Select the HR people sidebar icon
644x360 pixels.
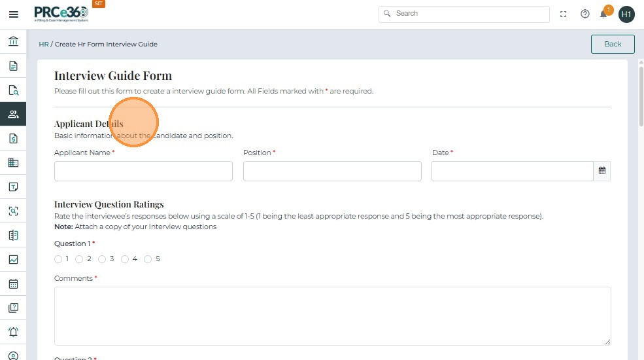(x=13, y=114)
